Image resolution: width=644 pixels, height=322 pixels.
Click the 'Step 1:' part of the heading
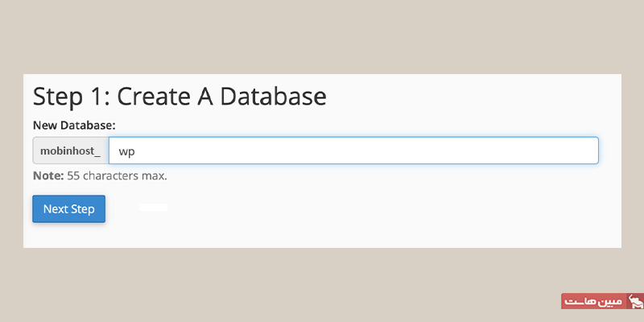coord(71,96)
